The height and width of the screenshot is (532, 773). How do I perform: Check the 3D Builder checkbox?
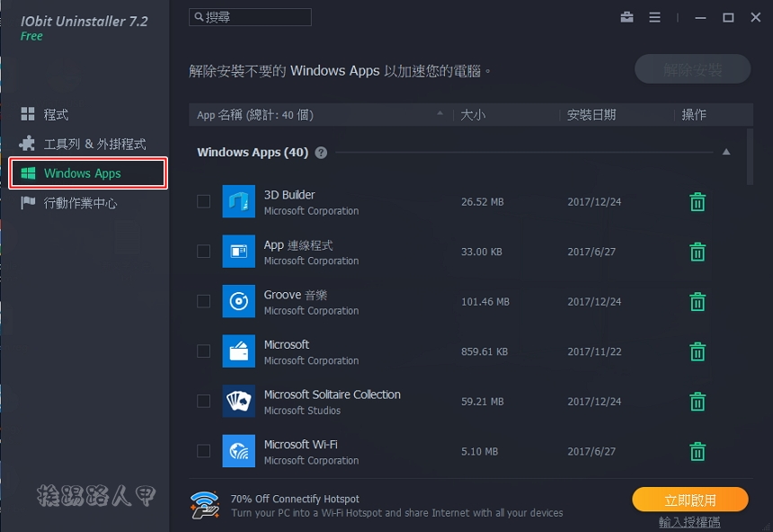[204, 201]
